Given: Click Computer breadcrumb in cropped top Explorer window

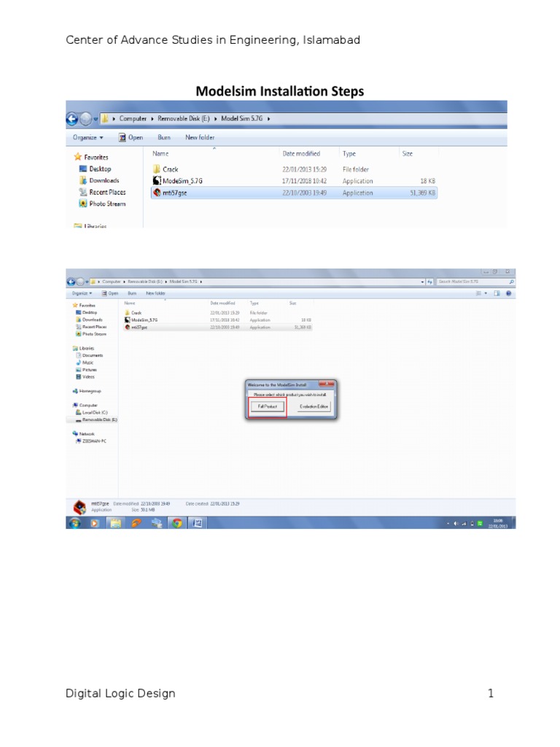Looking at the screenshot, I should pyautogui.click(x=133, y=119).
